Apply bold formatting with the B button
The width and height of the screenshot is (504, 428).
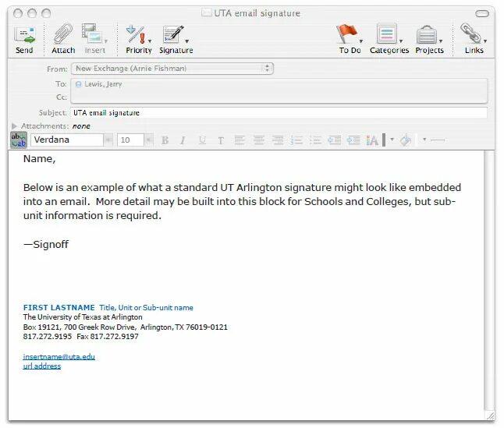click(165, 140)
